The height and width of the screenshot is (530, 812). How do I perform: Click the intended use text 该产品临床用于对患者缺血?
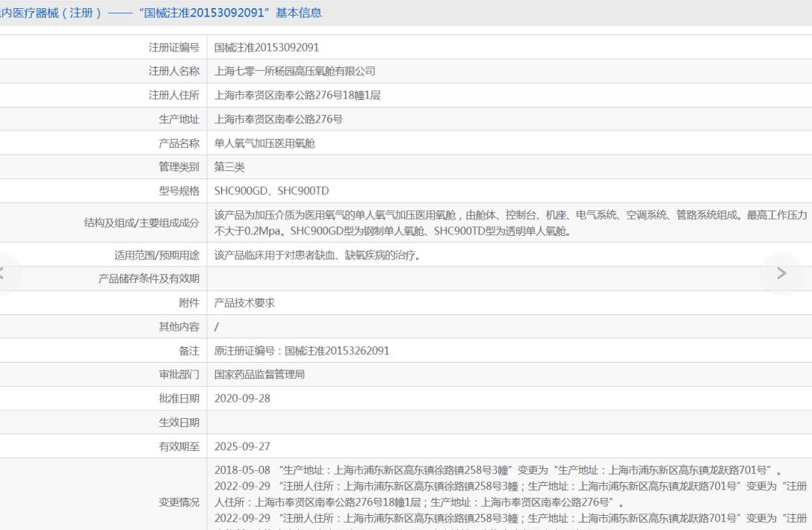tap(317, 255)
